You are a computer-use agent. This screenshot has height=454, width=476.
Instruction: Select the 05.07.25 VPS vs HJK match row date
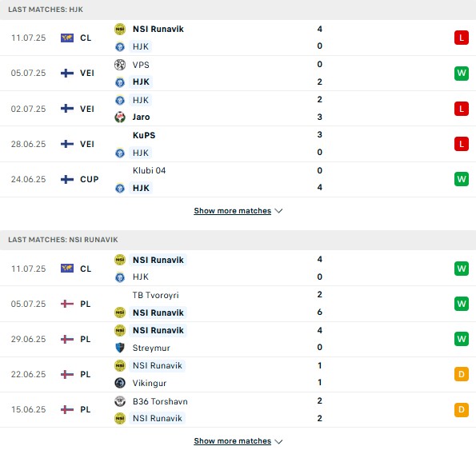coord(28,73)
